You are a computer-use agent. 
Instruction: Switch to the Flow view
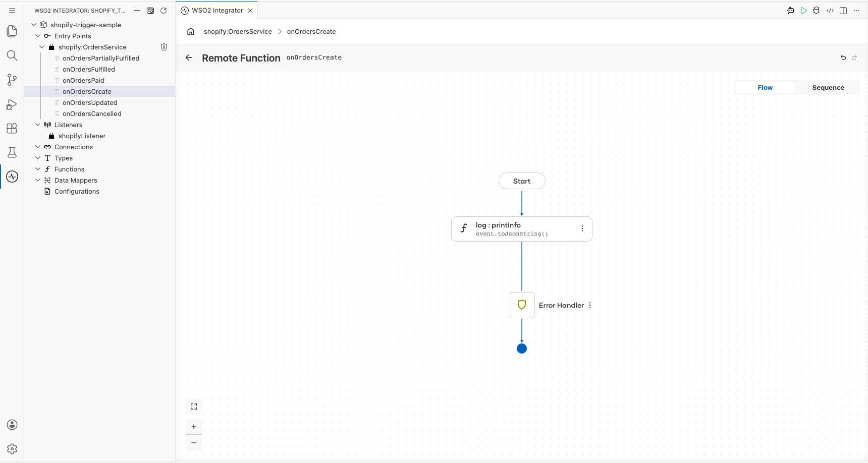click(765, 87)
